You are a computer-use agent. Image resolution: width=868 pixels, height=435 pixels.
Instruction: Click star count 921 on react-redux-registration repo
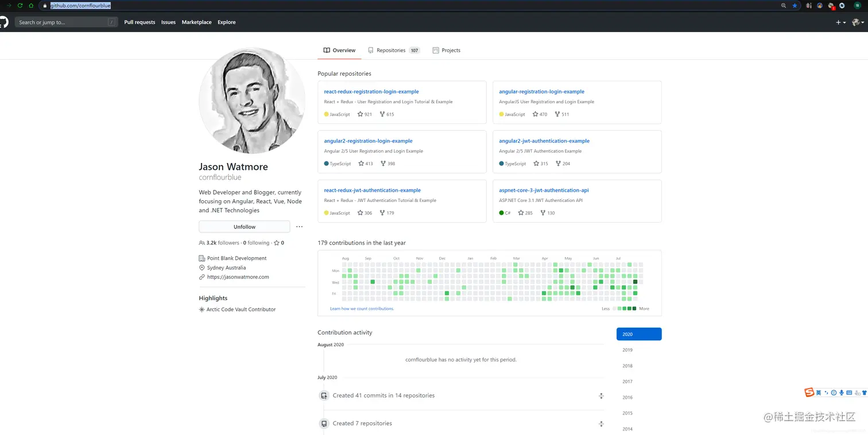[x=365, y=114]
